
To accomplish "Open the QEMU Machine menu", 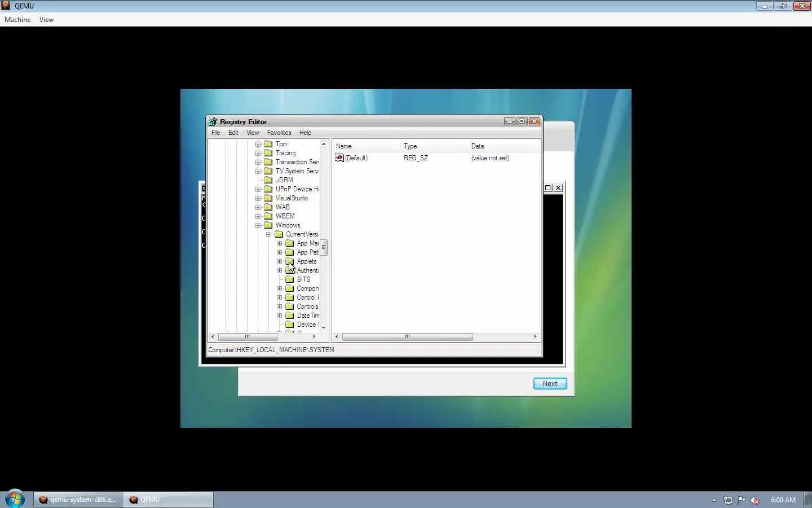I will tap(17, 19).
